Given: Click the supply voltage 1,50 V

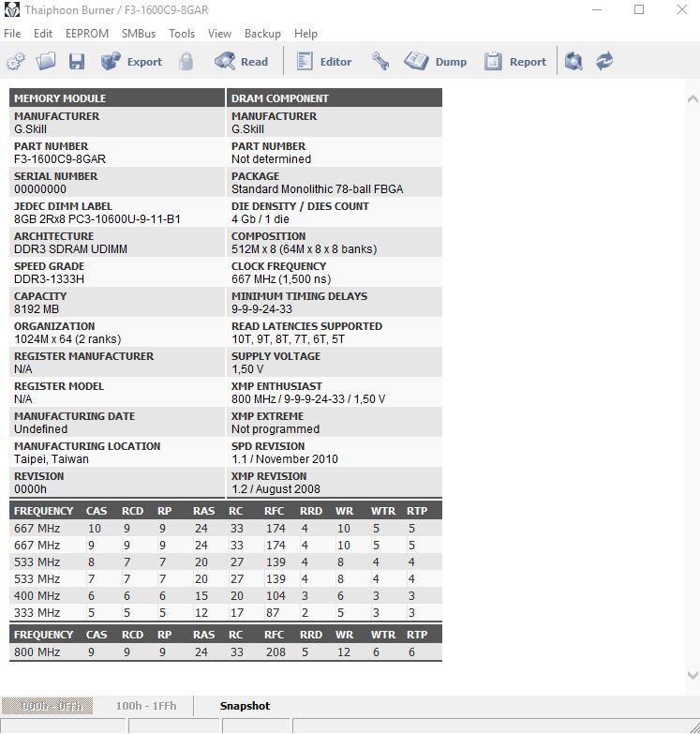Looking at the screenshot, I should pyautogui.click(x=247, y=368).
